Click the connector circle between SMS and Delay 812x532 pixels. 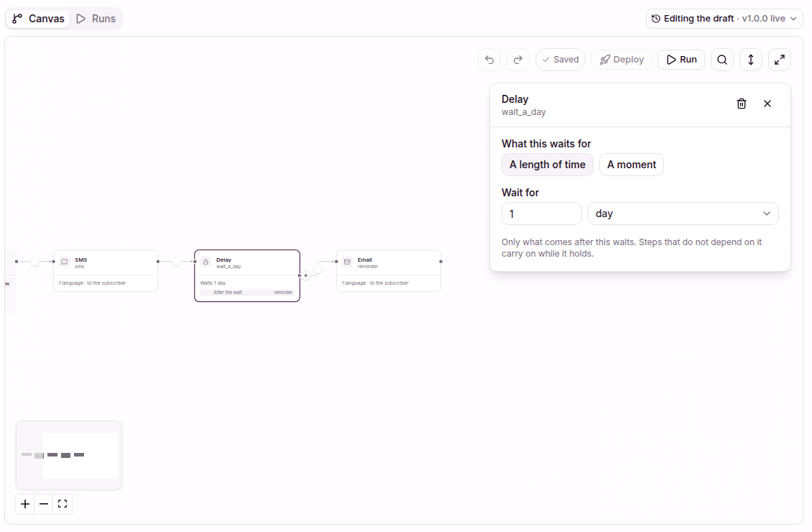[x=176, y=262]
